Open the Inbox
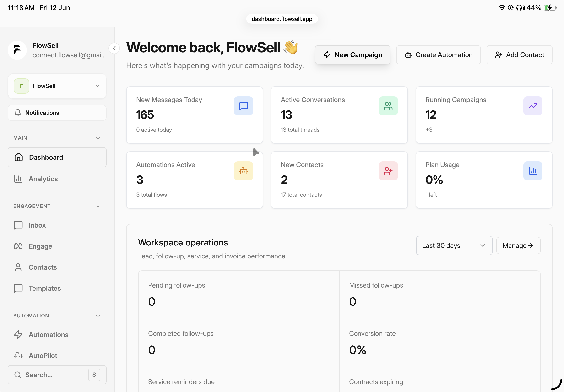This screenshot has height=392, width=564. [57, 225]
